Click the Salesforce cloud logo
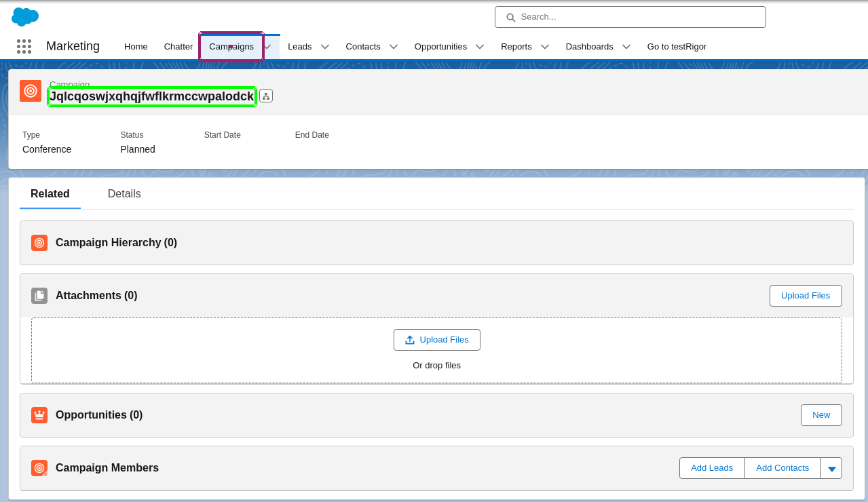Screen dimensions: 868x502 coord(25,16)
